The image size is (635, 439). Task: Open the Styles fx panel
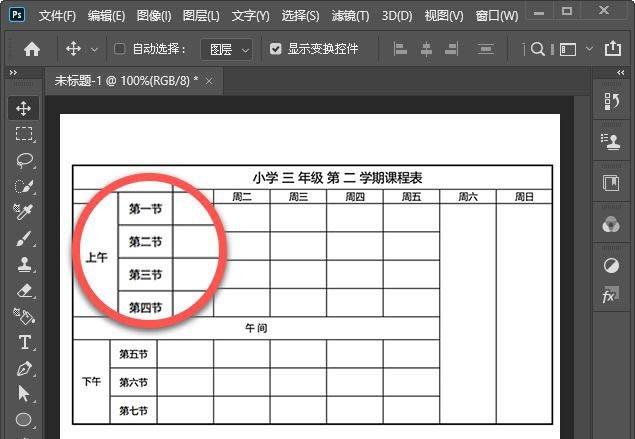coord(610,297)
